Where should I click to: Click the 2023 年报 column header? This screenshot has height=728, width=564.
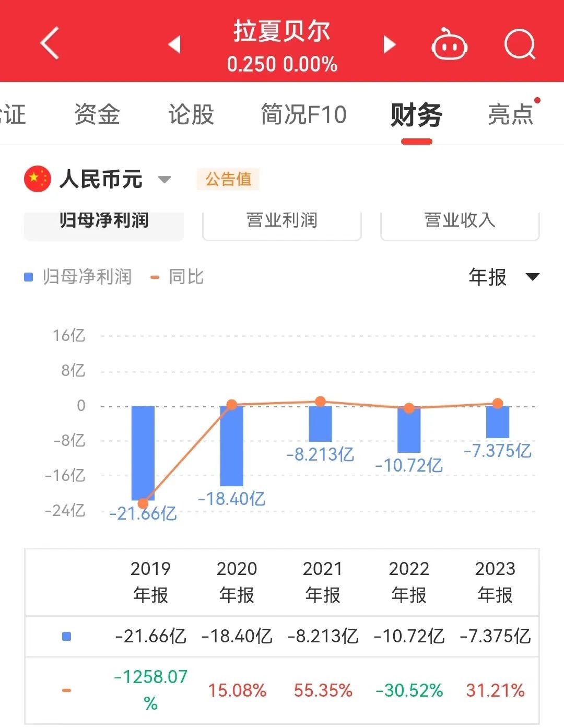click(495, 582)
